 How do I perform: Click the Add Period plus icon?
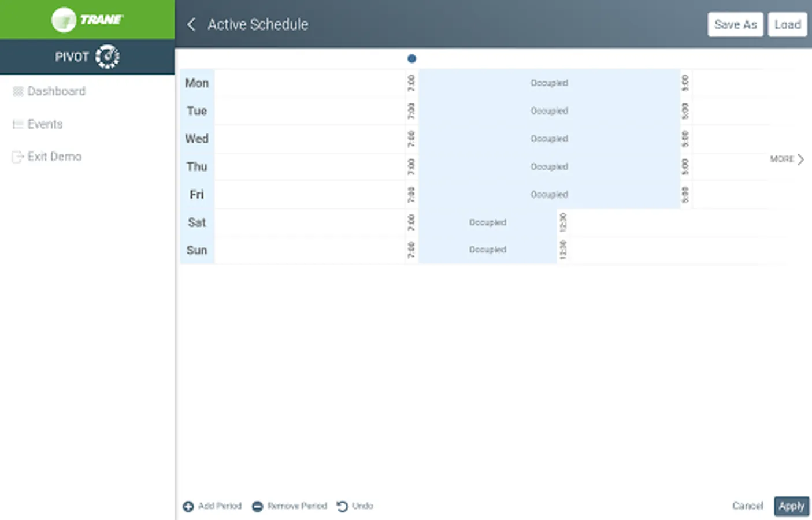point(188,507)
